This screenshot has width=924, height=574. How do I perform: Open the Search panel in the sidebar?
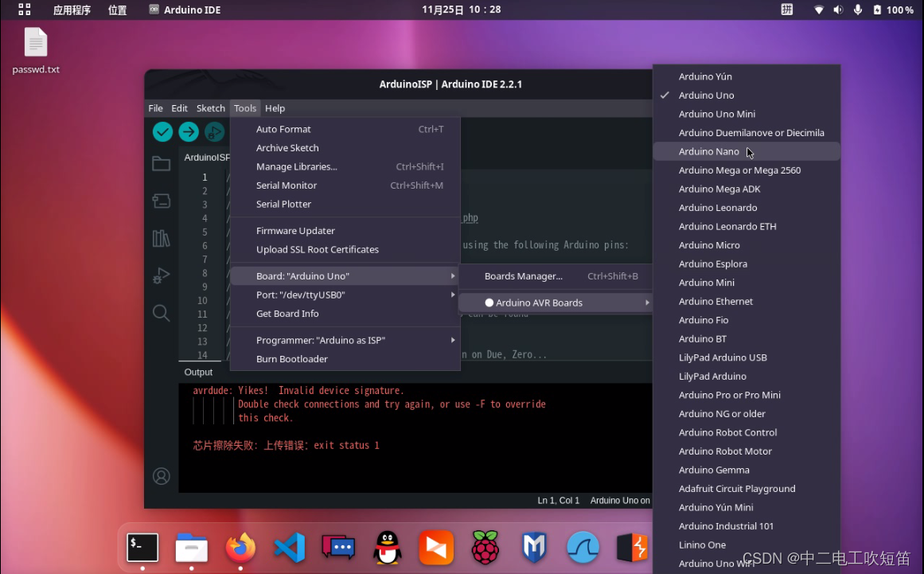pos(162,314)
